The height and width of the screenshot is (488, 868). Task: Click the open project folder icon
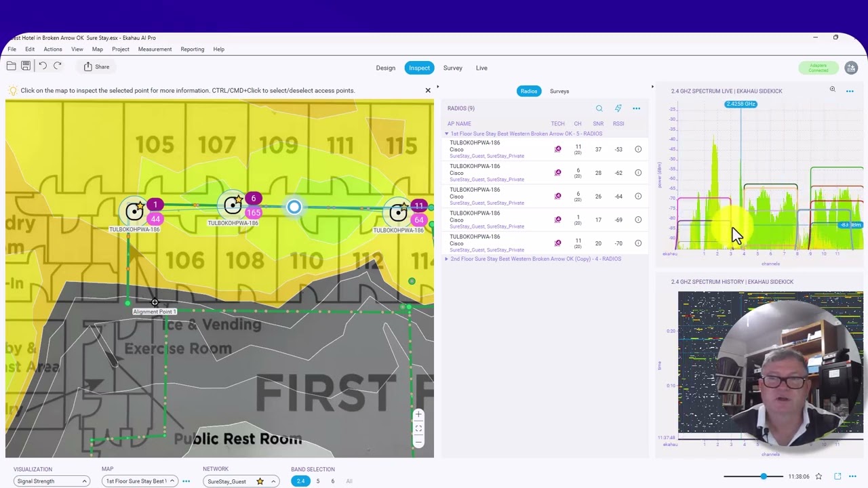11,66
